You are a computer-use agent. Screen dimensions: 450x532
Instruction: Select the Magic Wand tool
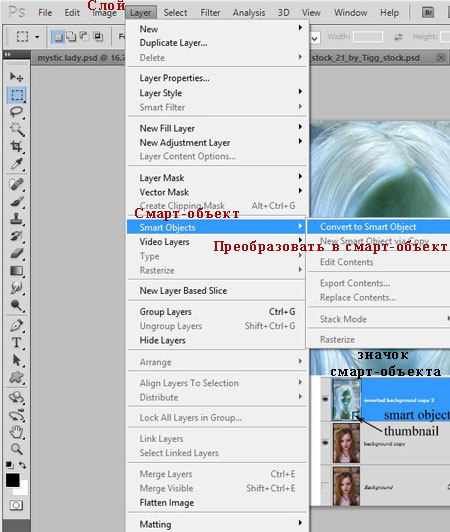point(16,129)
